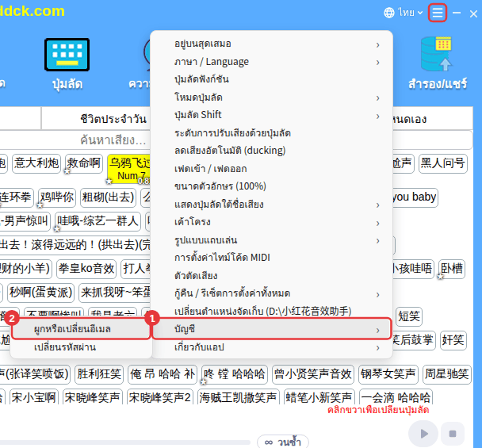Play the 意大利炮 sound button
This screenshot has width=482, height=448.
tap(36, 163)
